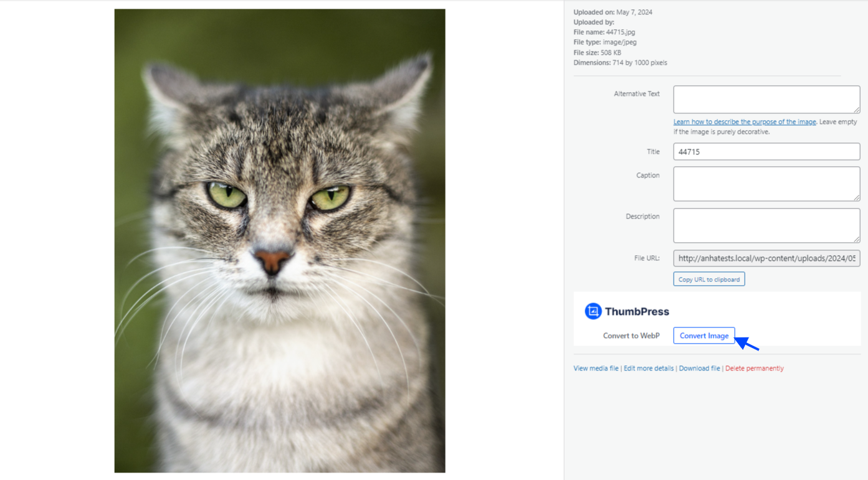This screenshot has width=868, height=480.
Task: Click the Download file link
Action: click(x=699, y=369)
